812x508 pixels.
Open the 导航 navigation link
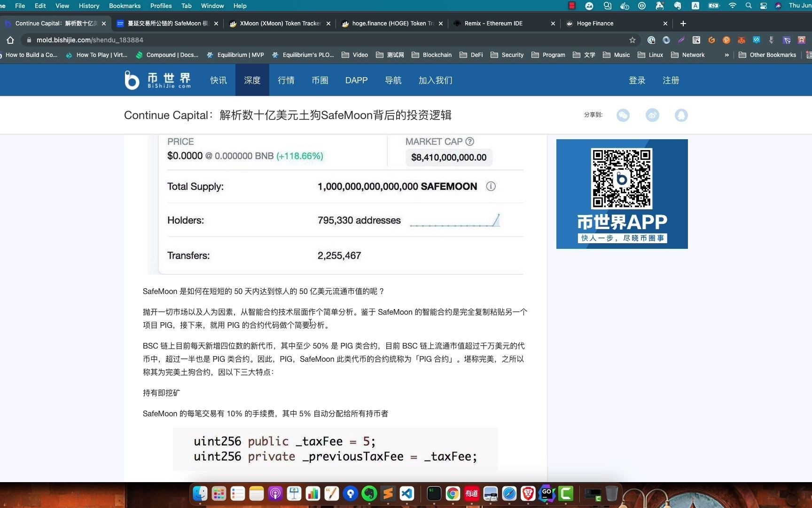coord(393,80)
